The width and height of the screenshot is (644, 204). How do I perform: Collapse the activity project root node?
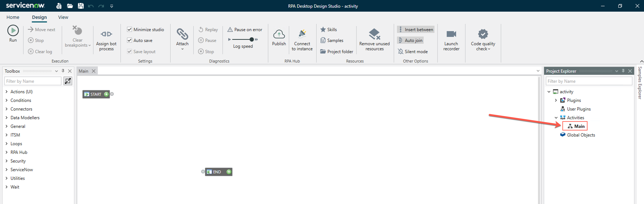(549, 92)
